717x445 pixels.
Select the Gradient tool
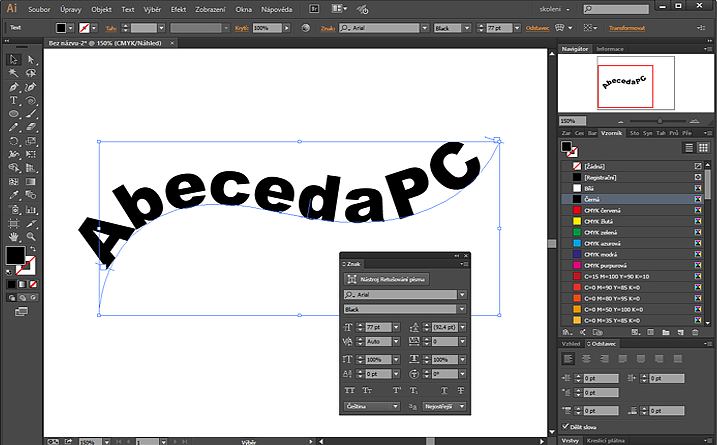tap(31, 182)
